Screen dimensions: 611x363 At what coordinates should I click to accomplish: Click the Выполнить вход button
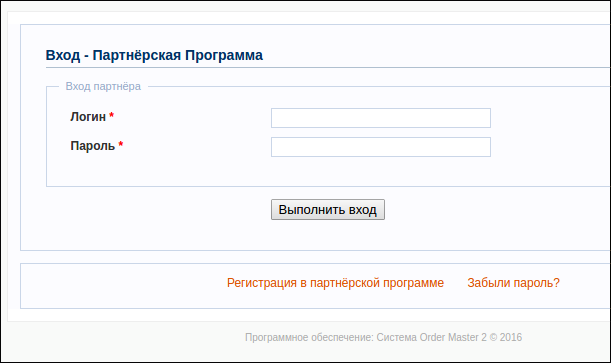328,210
